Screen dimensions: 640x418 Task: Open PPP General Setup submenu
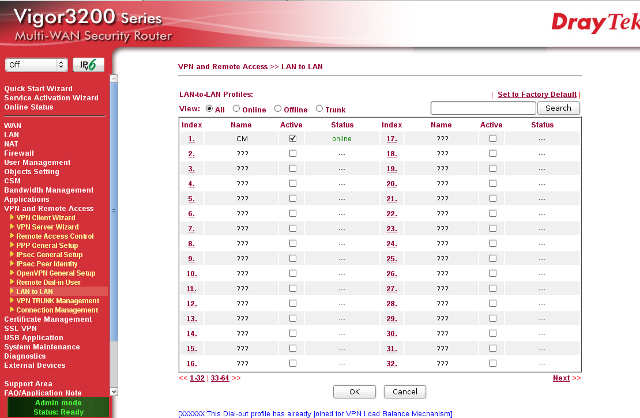[47, 245]
